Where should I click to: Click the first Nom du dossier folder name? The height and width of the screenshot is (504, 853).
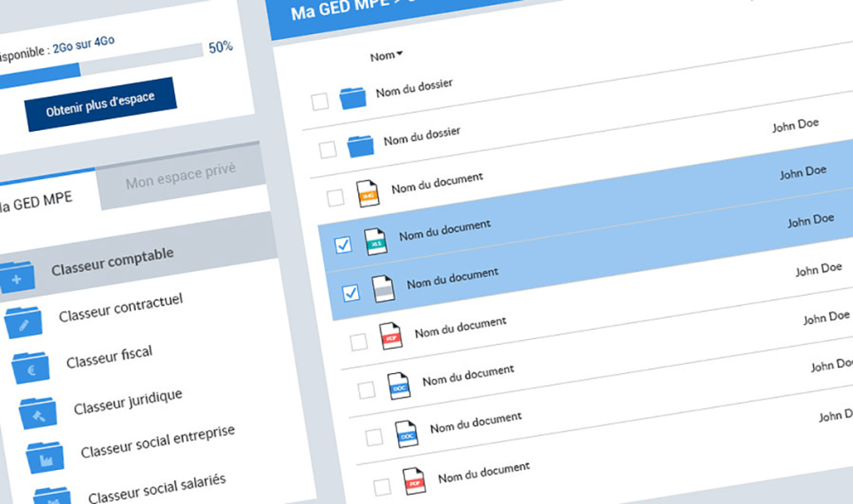coord(414,87)
